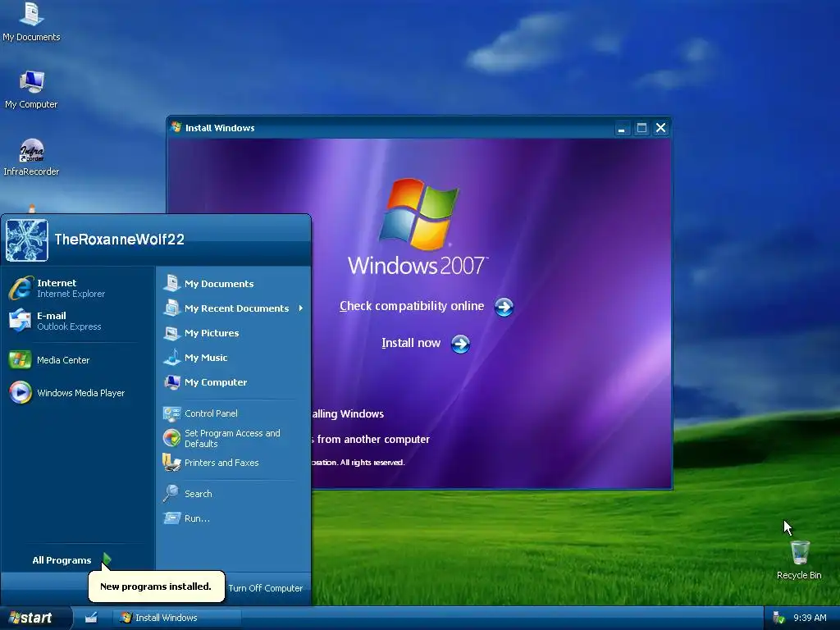Click the Show Desktop quick launch icon
Screen dimensions: 840x630
pos(91,618)
